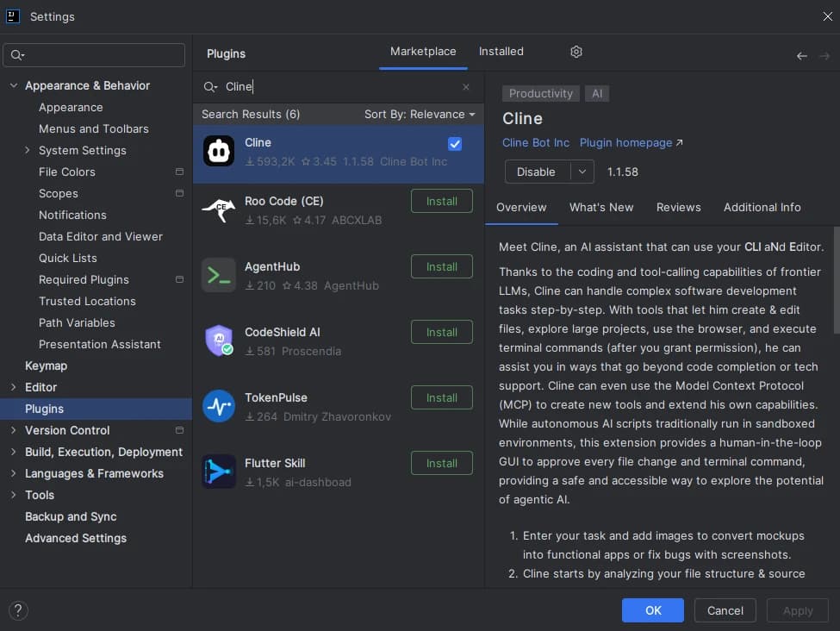Clear the plugin search with the X icon
This screenshot has width=840, height=631.
tap(465, 87)
